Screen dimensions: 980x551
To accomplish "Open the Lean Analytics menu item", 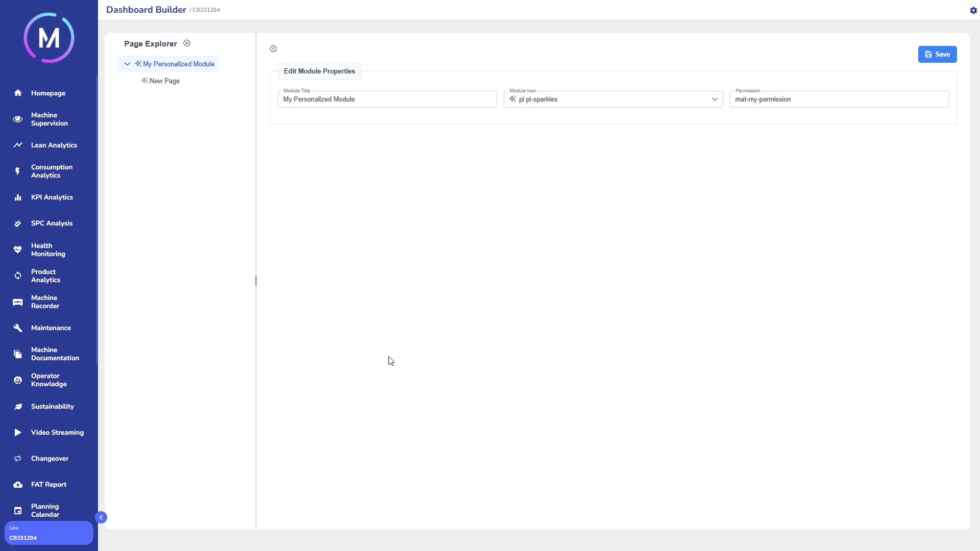I will click(54, 145).
